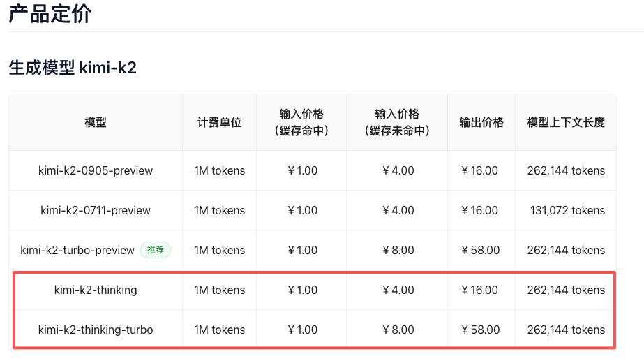Click the 模型上下文长度 column header
The width and height of the screenshot is (644, 361).
click(566, 122)
